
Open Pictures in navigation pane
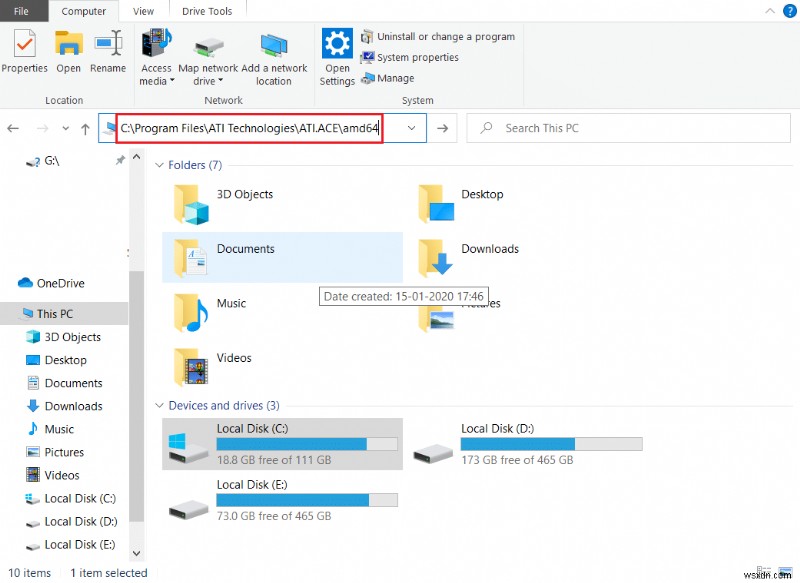pyautogui.click(x=55, y=452)
